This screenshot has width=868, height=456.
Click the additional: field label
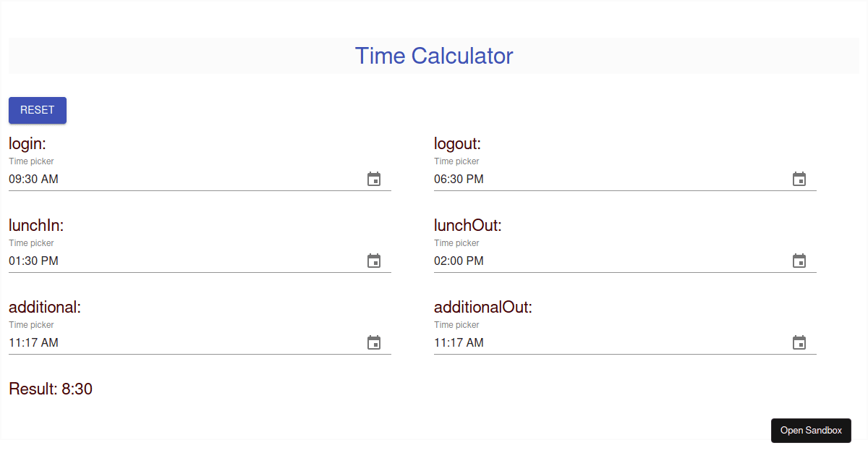[x=44, y=307]
